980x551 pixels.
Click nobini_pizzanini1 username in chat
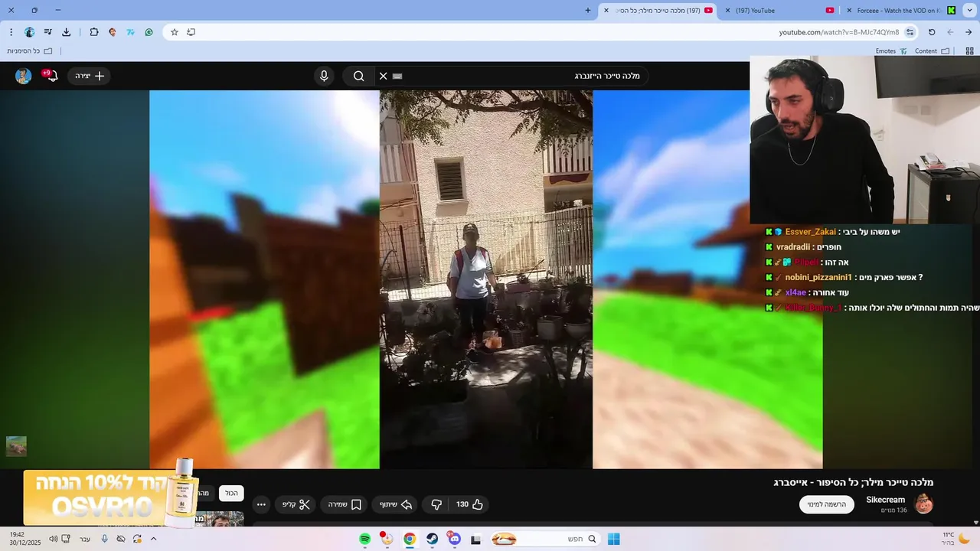(x=818, y=278)
